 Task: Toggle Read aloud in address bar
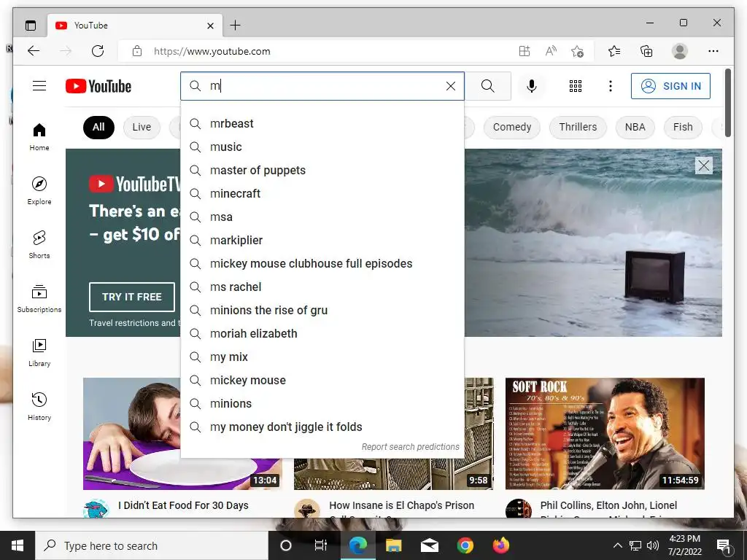551,51
